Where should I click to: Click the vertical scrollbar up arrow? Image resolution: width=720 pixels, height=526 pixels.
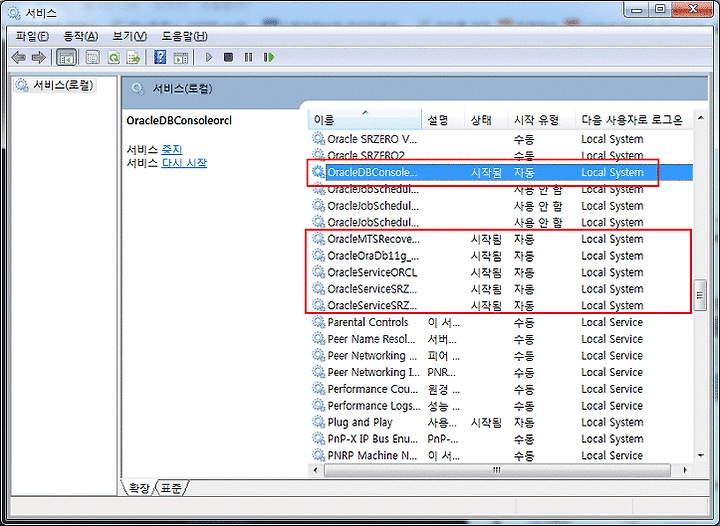(701, 118)
